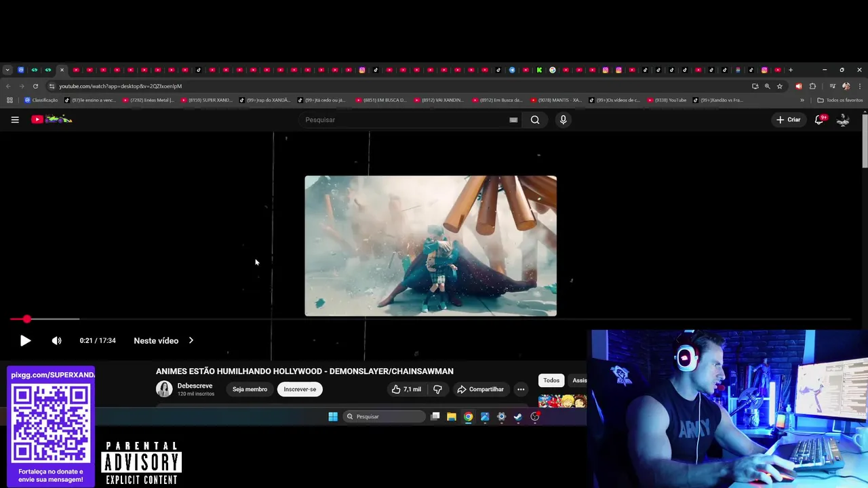The width and height of the screenshot is (868, 488).
Task: Open the Classificação bookmark
Action: click(x=41, y=100)
